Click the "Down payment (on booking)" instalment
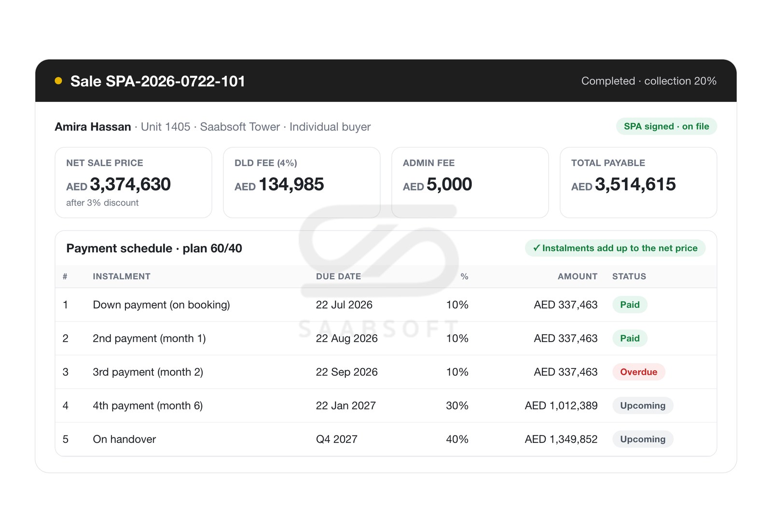 (x=161, y=305)
